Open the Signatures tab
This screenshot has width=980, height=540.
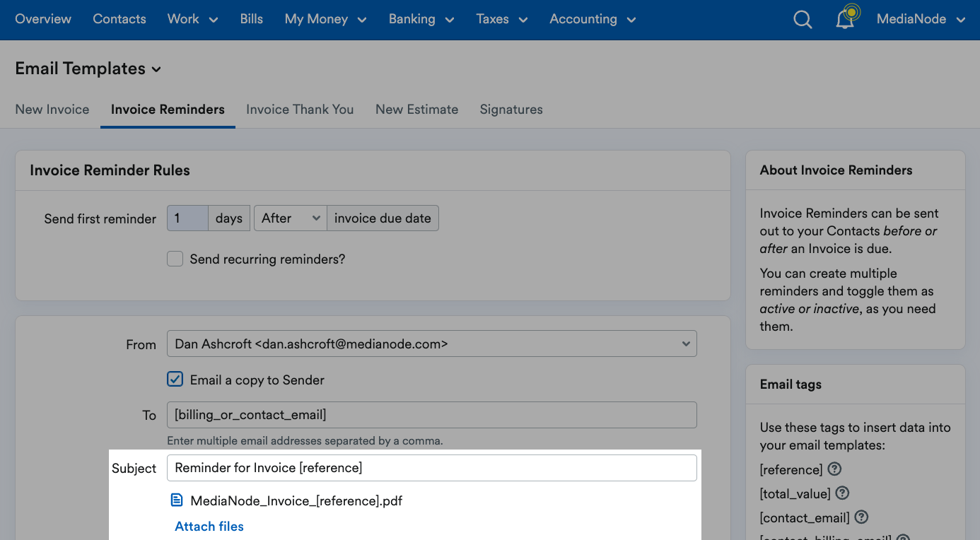pyautogui.click(x=511, y=110)
